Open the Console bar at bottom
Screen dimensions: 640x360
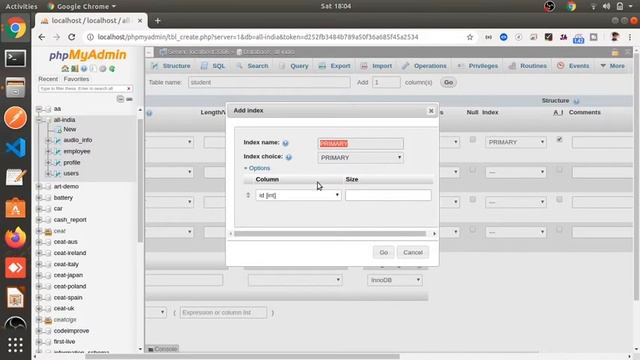163,349
